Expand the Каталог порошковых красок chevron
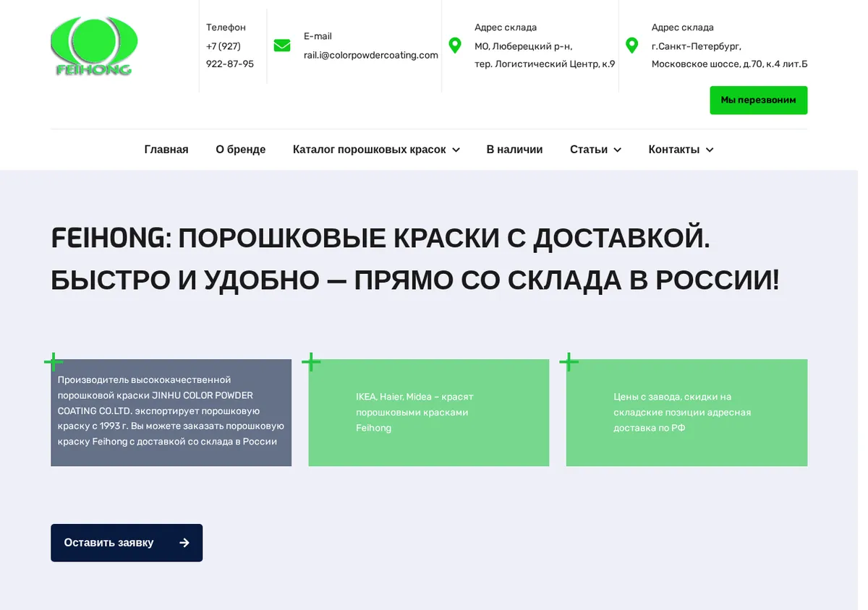Screen dimensions: 868x610 coord(456,150)
